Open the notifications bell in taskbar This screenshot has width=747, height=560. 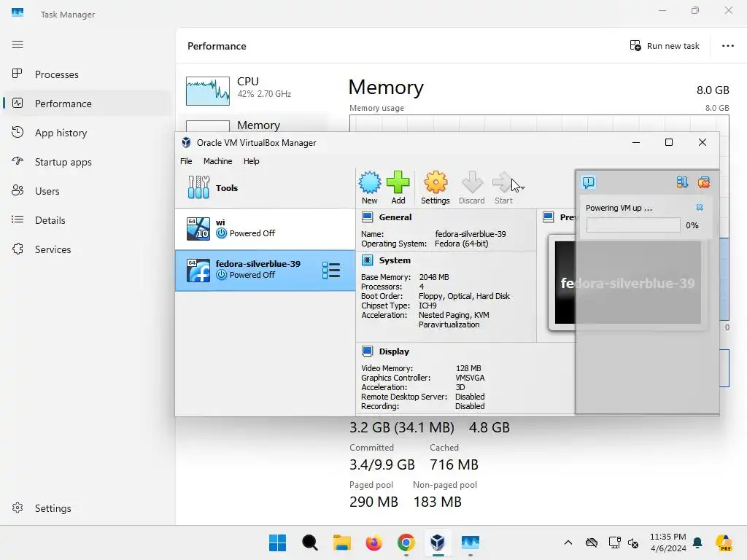pyautogui.click(x=698, y=542)
